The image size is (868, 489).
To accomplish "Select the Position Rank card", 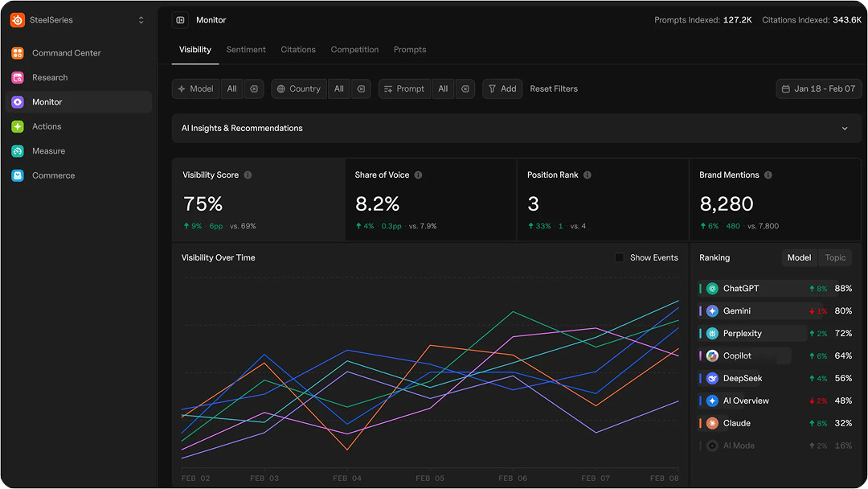I will [x=603, y=200].
